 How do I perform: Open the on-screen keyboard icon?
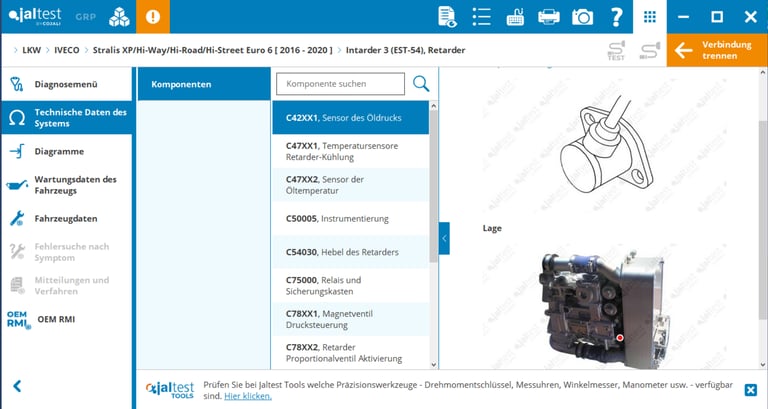coord(515,17)
